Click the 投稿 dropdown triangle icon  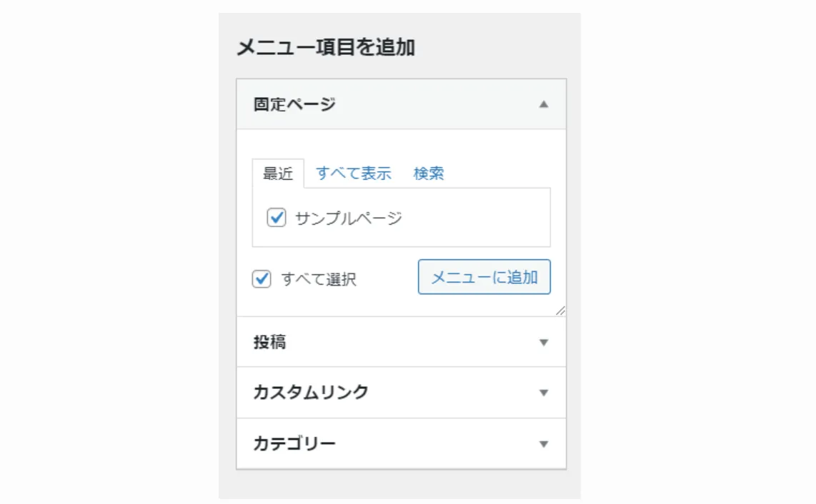coord(545,342)
